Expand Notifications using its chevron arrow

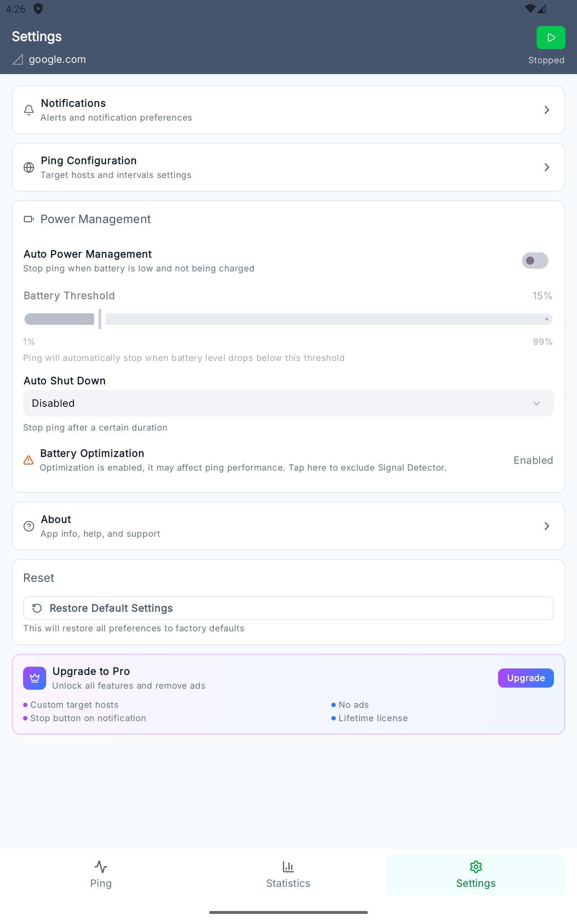click(546, 110)
